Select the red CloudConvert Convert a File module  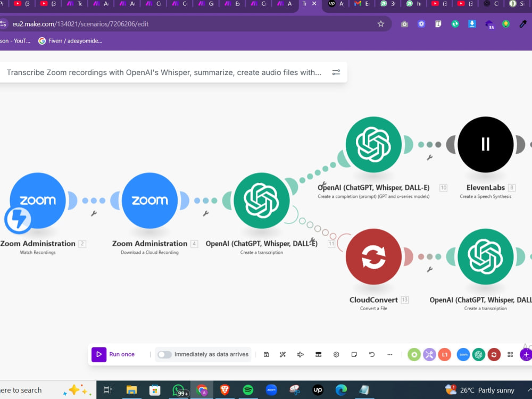373,256
